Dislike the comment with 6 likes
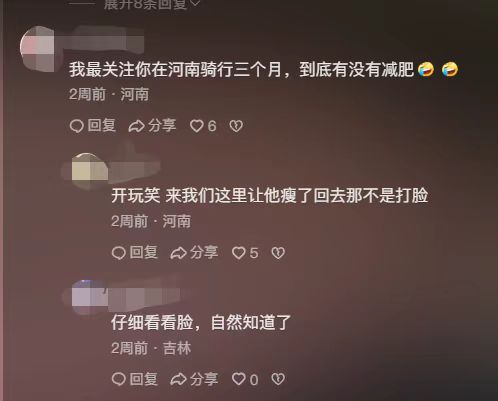This screenshot has height=401, width=498. 236,126
